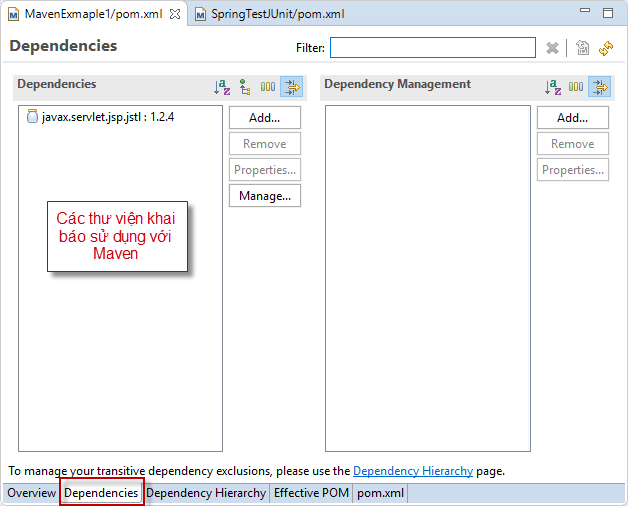Clear the filter text with X icon
Viewport: 628px width, 506px height.
[552, 48]
